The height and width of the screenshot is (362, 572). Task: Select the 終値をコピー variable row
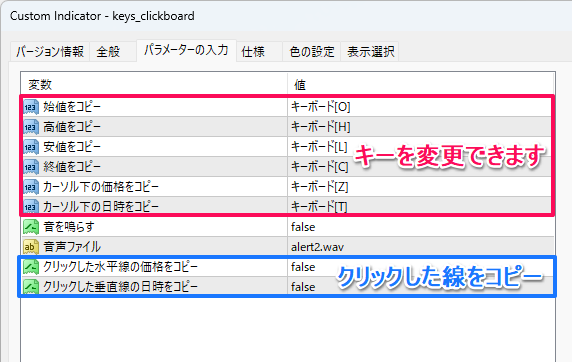click(x=72, y=167)
